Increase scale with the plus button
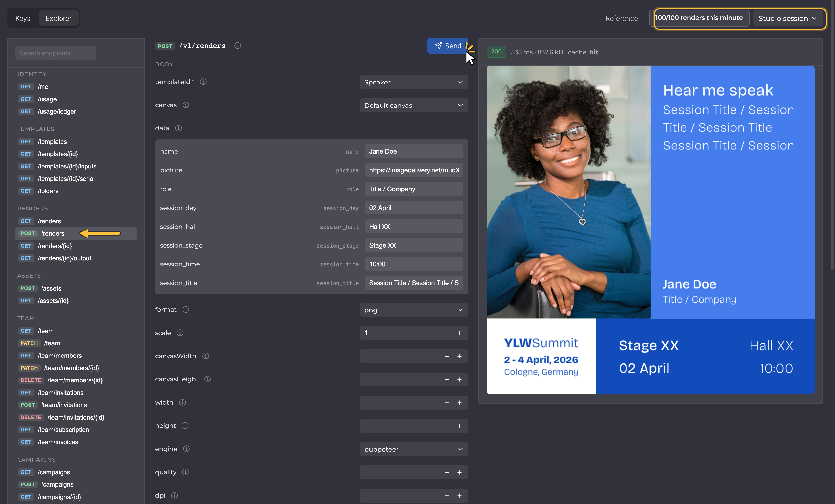Screen dimensions: 835x504 pos(459,333)
